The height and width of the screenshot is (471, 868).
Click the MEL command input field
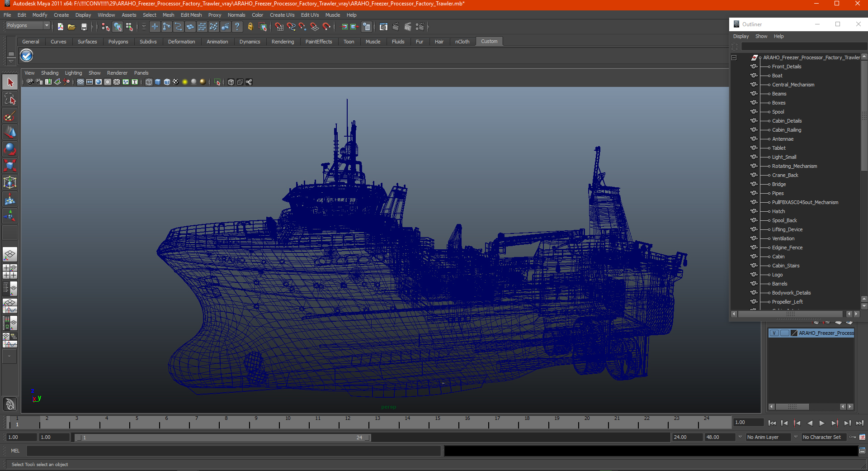coord(234,451)
